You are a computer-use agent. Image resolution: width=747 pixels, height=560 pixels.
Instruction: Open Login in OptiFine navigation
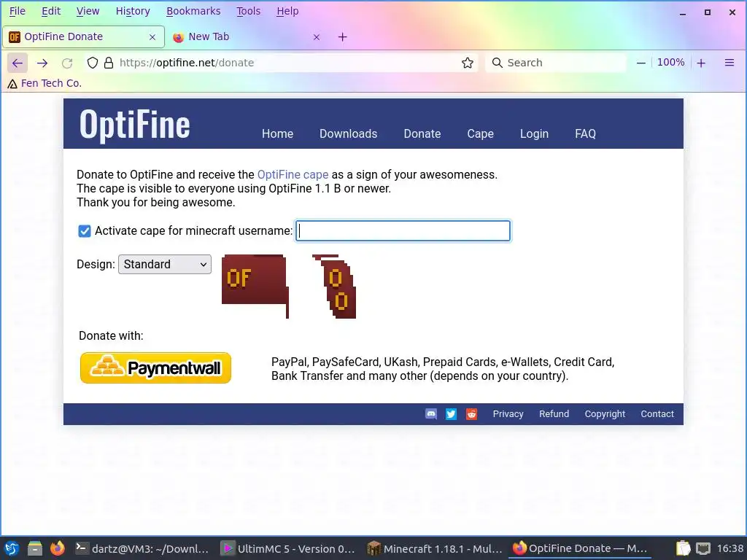[534, 134]
